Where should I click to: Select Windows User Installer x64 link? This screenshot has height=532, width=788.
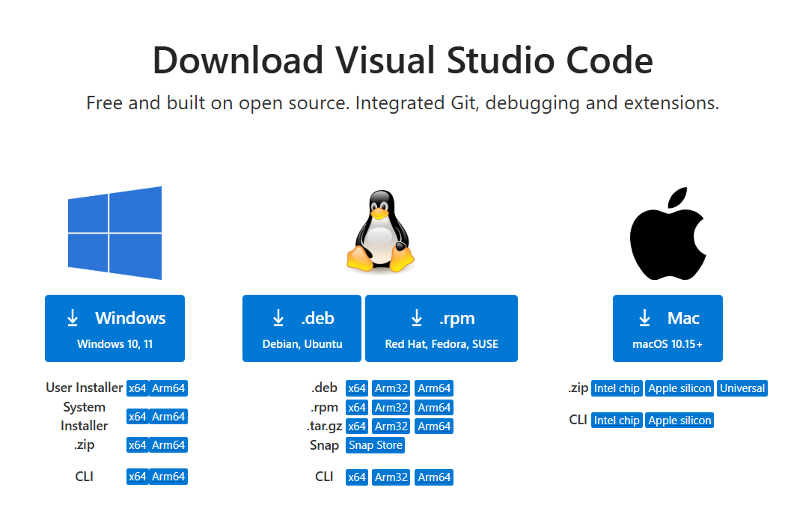pos(137,388)
